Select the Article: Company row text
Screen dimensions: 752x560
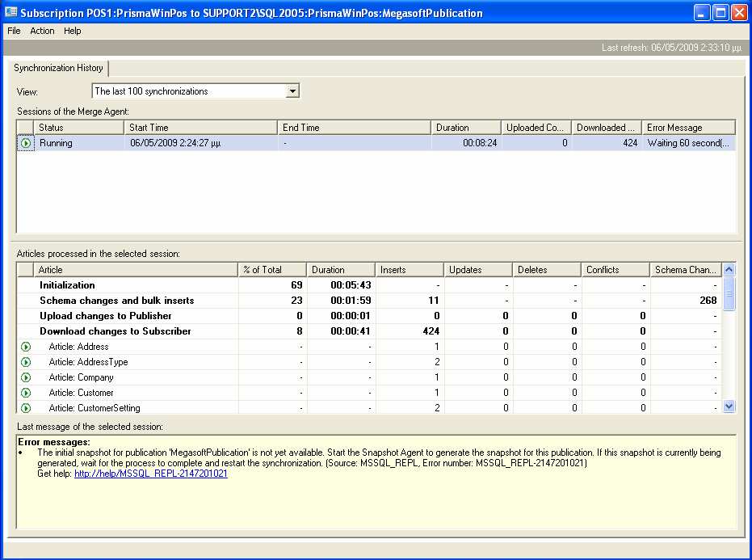pyautogui.click(x=81, y=377)
